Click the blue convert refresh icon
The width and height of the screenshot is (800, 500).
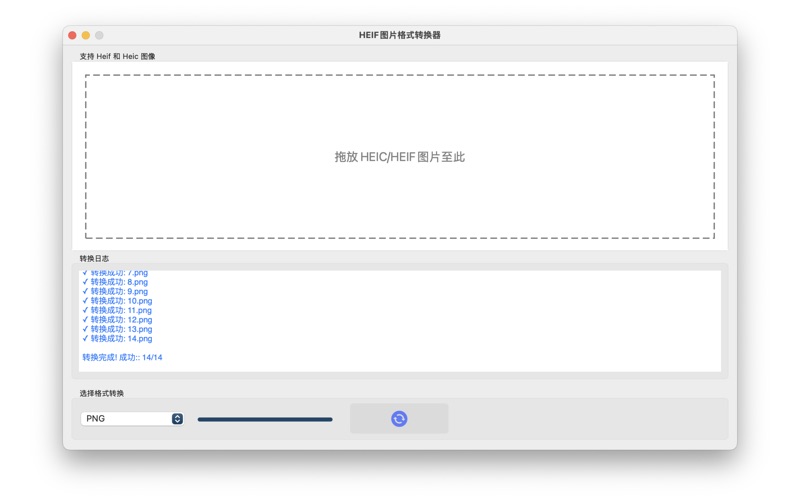399,419
